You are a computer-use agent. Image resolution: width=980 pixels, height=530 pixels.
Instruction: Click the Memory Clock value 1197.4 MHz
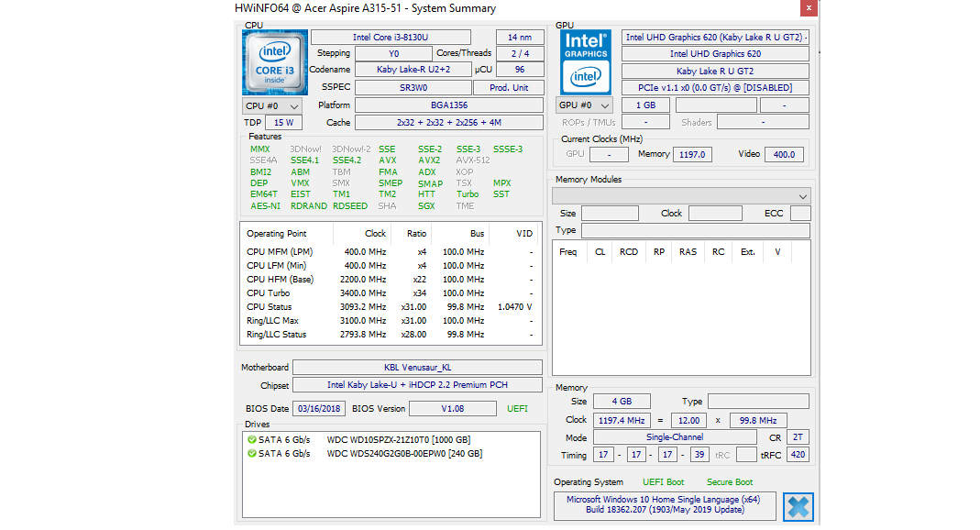[622, 421]
